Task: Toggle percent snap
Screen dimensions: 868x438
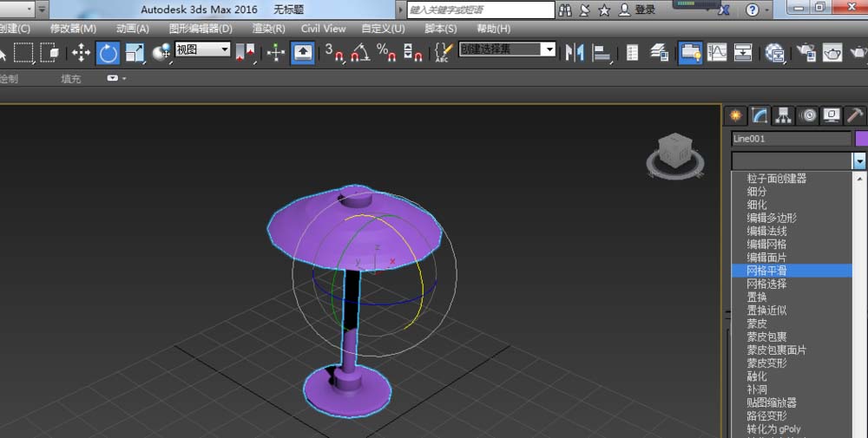Action: click(x=386, y=53)
